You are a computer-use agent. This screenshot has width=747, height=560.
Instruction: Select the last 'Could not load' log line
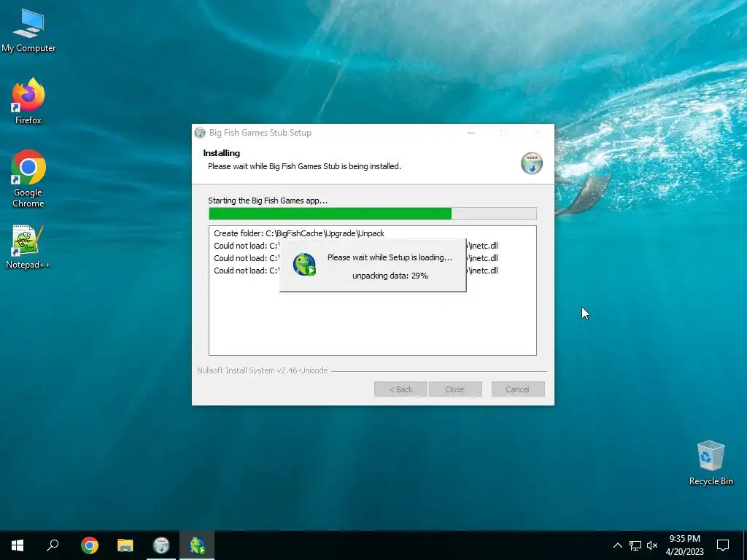click(355, 271)
